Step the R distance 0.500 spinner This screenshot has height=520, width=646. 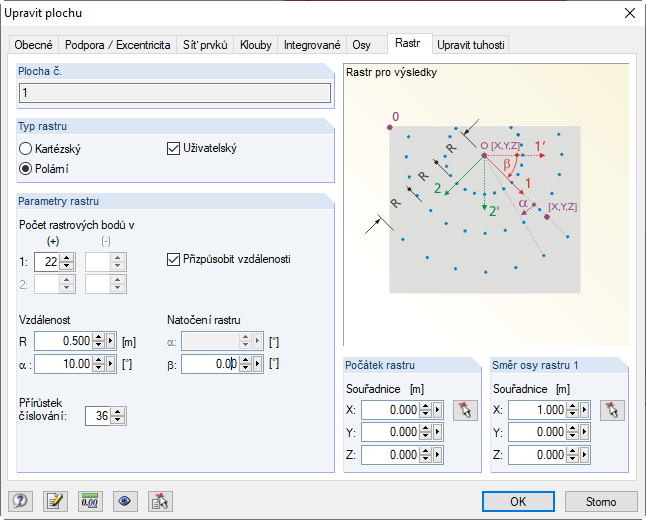click(98, 341)
